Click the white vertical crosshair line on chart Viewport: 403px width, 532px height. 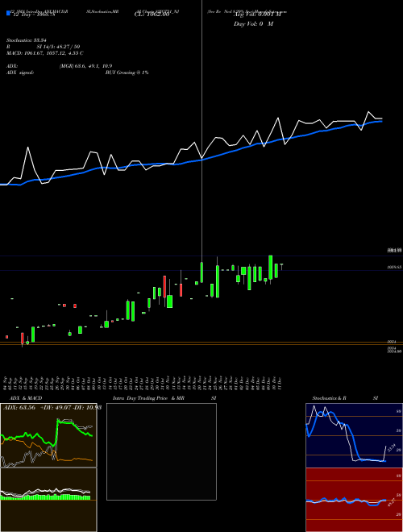point(202,131)
